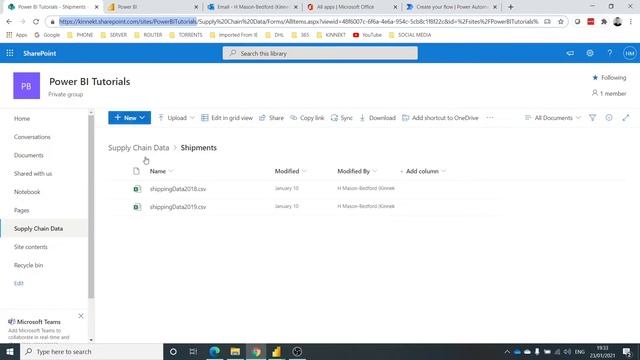The width and height of the screenshot is (640, 360).
Task: Expand the New button dropdown
Action: 142,118
